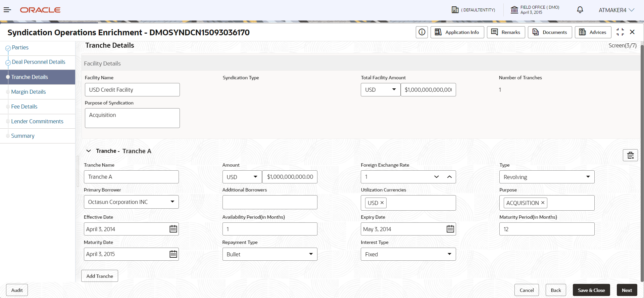Delete Tranche A with the trash icon

(630, 155)
